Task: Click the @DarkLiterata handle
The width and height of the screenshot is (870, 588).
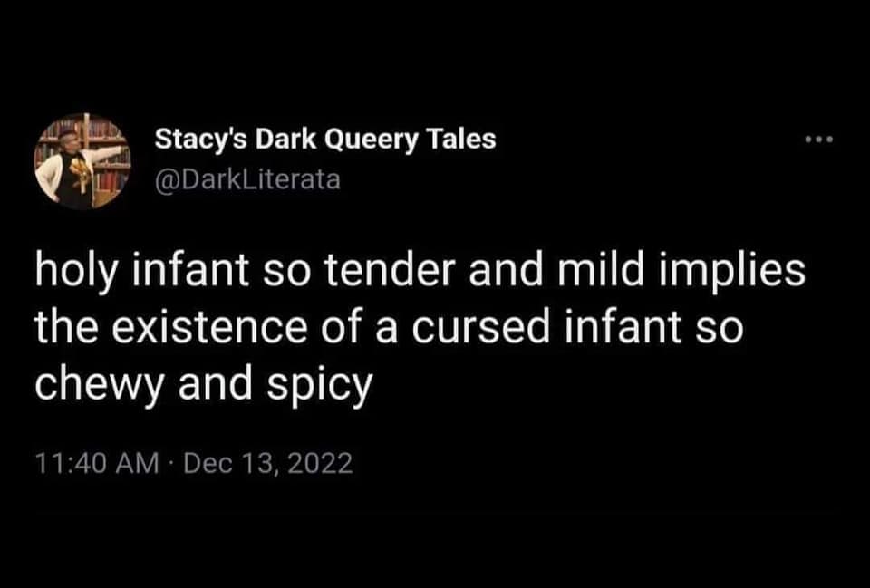Action: click(x=247, y=179)
